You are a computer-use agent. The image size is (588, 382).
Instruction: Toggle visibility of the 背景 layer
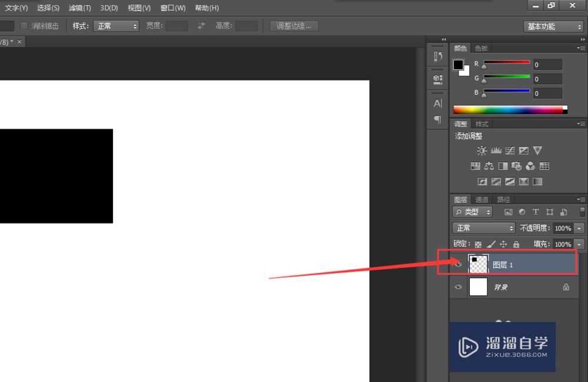point(459,287)
